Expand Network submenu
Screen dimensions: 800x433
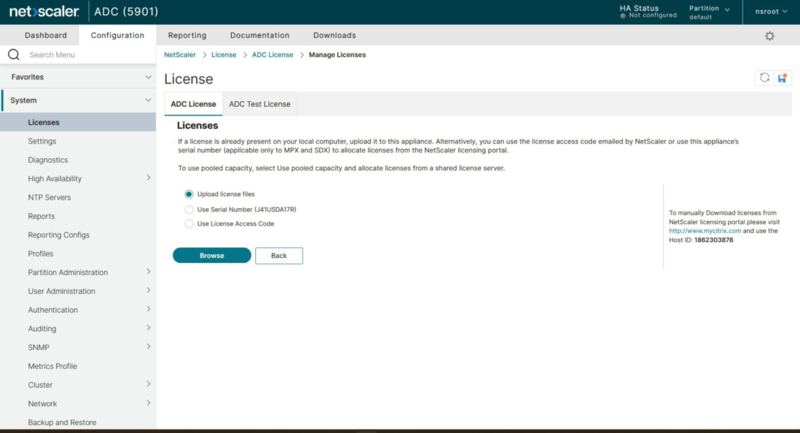coord(148,403)
